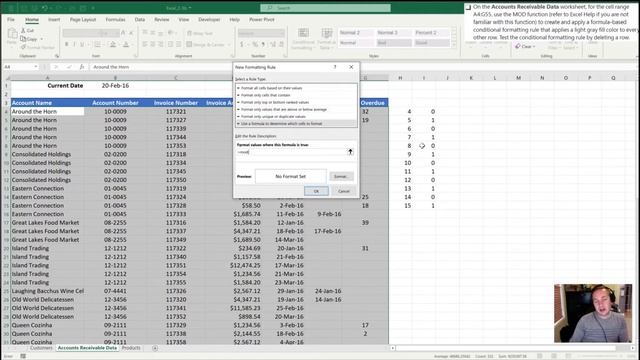Increase font size with larger A
640x360 pixels.
pyautogui.click(x=123, y=33)
